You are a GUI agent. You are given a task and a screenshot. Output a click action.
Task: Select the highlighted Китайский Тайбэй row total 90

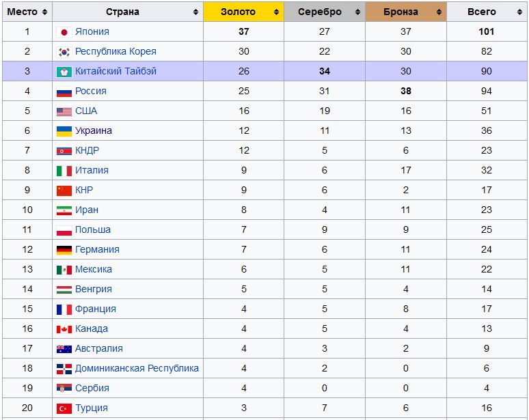click(x=487, y=71)
